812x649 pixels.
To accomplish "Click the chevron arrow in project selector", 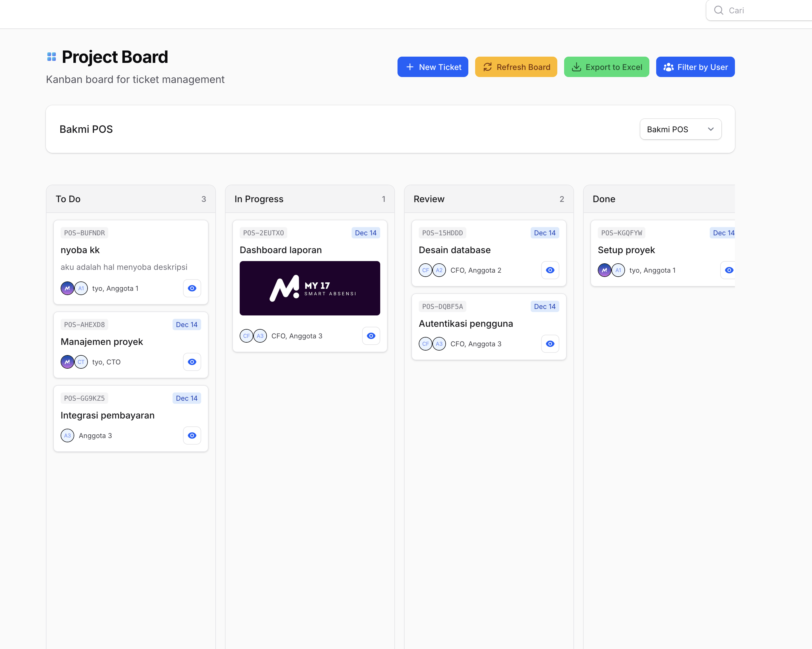I will (711, 129).
